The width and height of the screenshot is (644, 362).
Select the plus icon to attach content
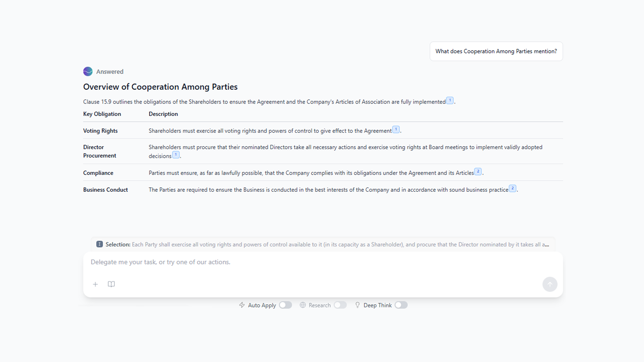pos(95,284)
